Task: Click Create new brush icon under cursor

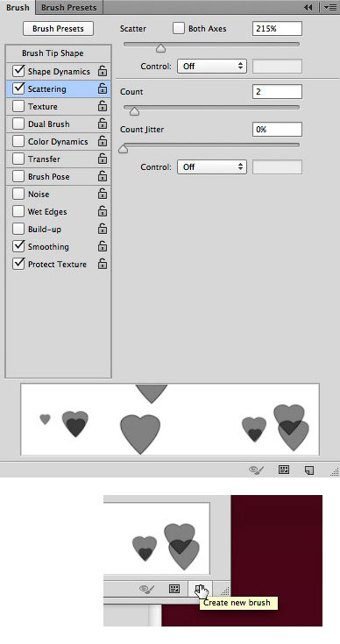Action: [x=200, y=590]
